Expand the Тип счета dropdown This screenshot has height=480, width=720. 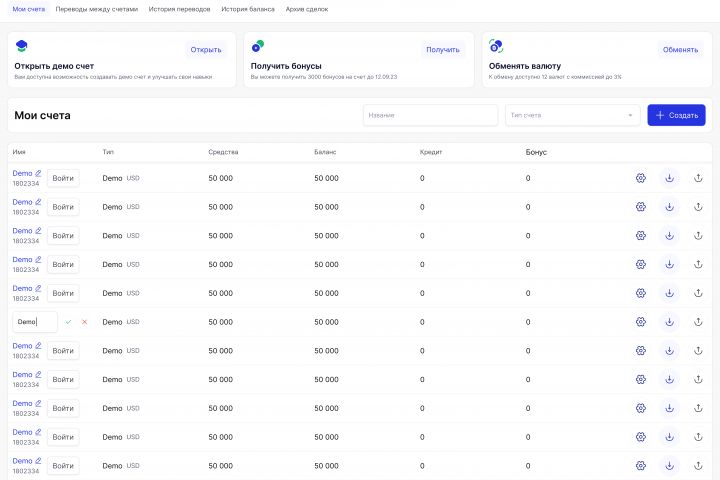pos(572,115)
